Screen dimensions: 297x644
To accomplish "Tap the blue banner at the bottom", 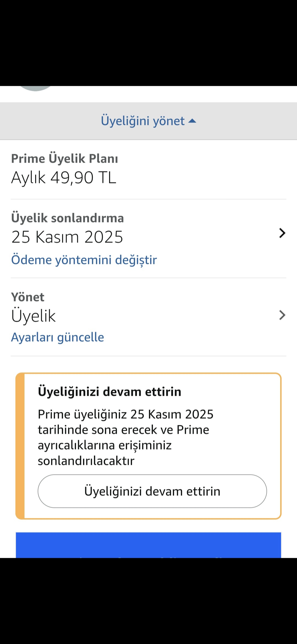I will tap(148, 545).
